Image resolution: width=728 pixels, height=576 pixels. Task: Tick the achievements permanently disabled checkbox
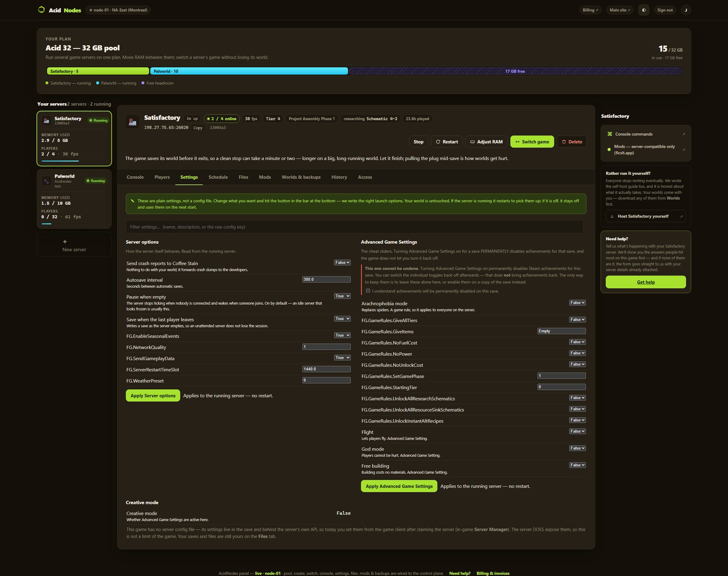[368, 291]
